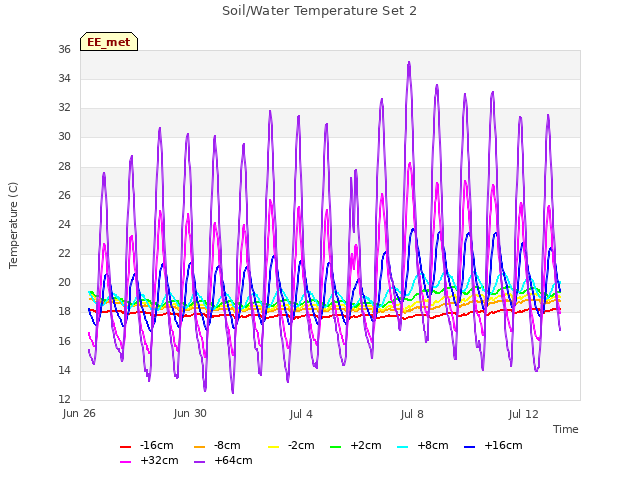Screen dimensions: 640x480
Task: Select the Jun 26 x-axis tick label
Action: click(79, 413)
